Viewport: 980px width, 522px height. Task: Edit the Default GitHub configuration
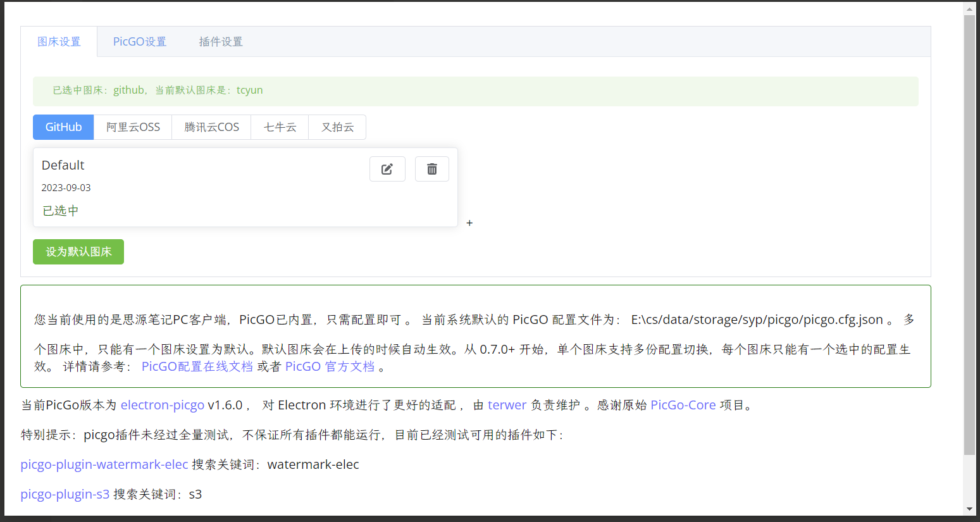(387, 169)
